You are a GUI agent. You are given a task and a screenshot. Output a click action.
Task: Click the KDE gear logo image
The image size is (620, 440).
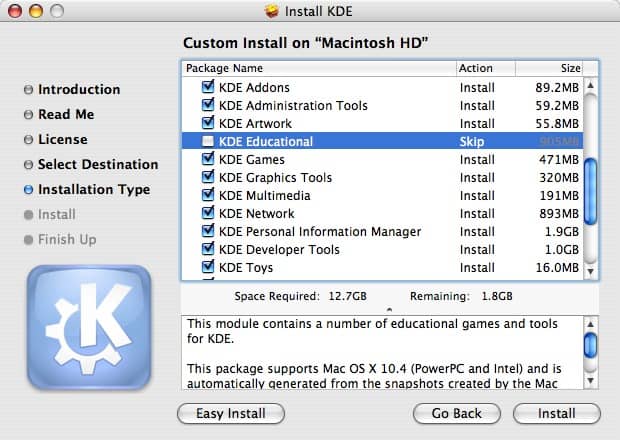click(88, 329)
